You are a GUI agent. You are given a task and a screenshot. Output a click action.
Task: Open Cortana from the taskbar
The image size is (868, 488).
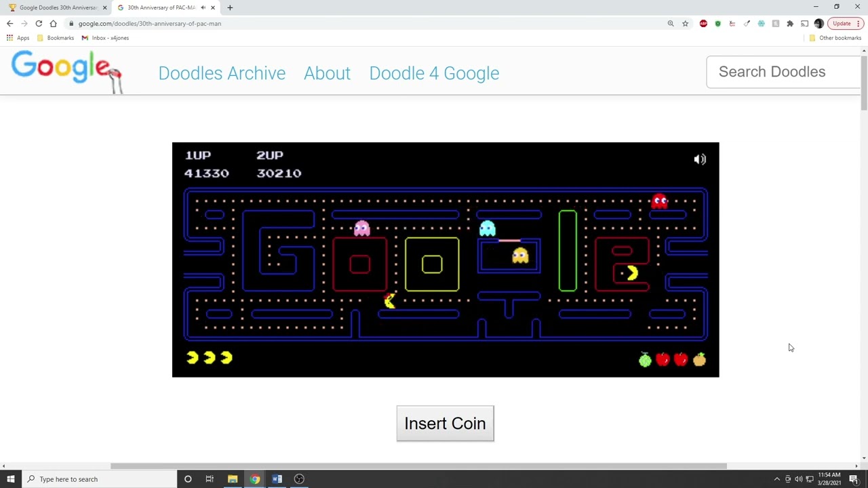tap(188, 479)
